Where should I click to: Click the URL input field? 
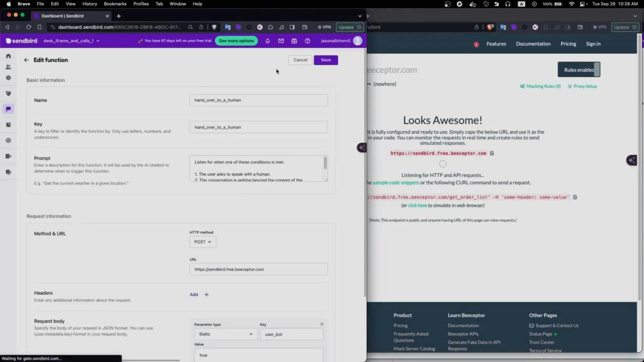[258, 269]
